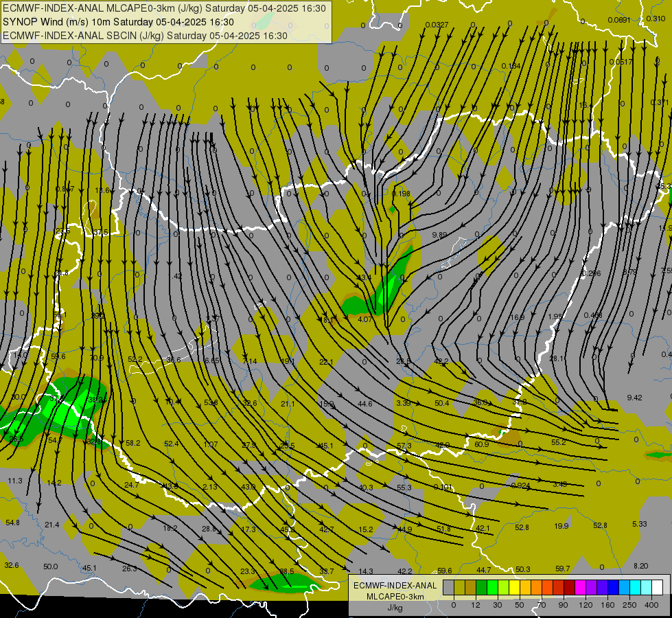
Task: Click the 50 tick label on legend
Action: click(x=520, y=605)
